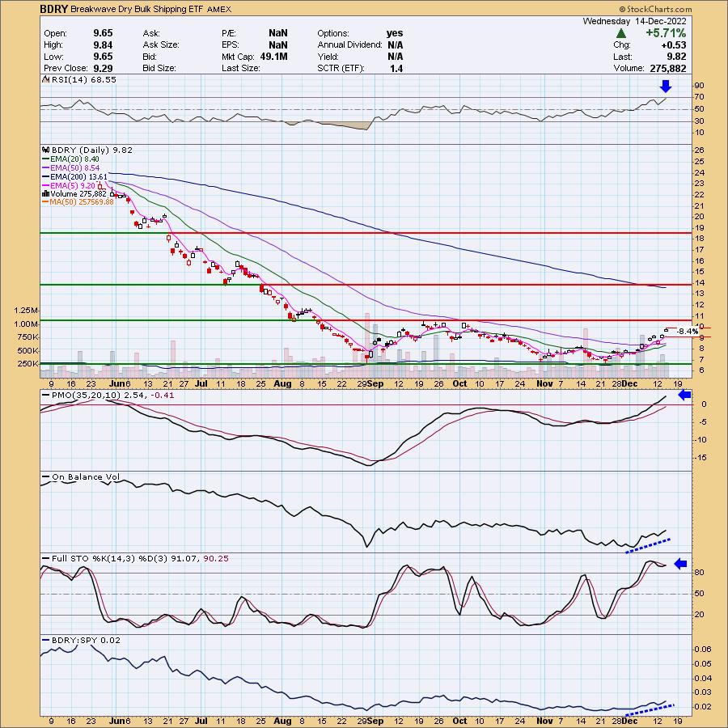Click the 'Bid Size:' label
The height and width of the screenshot is (728, 728).
click(159, 68)
